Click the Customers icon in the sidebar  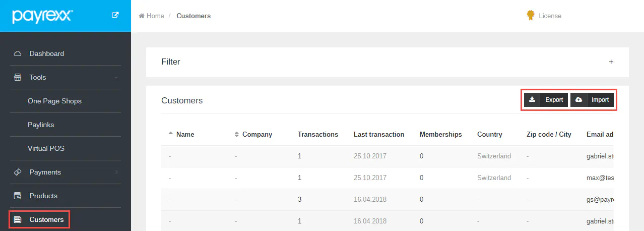click(18, 219)
